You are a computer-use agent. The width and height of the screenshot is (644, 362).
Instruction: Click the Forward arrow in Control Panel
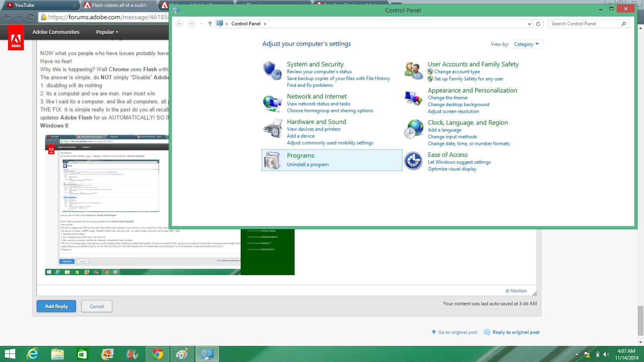tap(191, 24)
